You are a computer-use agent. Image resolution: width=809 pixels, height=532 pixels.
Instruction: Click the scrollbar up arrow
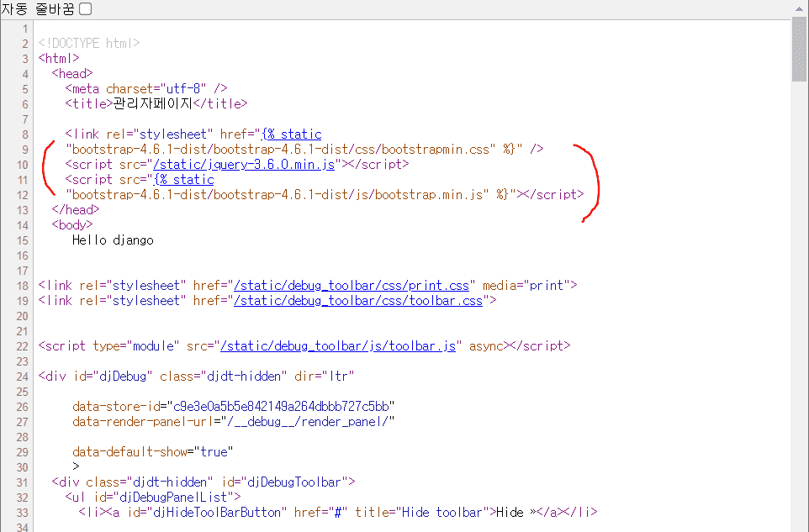799,8
